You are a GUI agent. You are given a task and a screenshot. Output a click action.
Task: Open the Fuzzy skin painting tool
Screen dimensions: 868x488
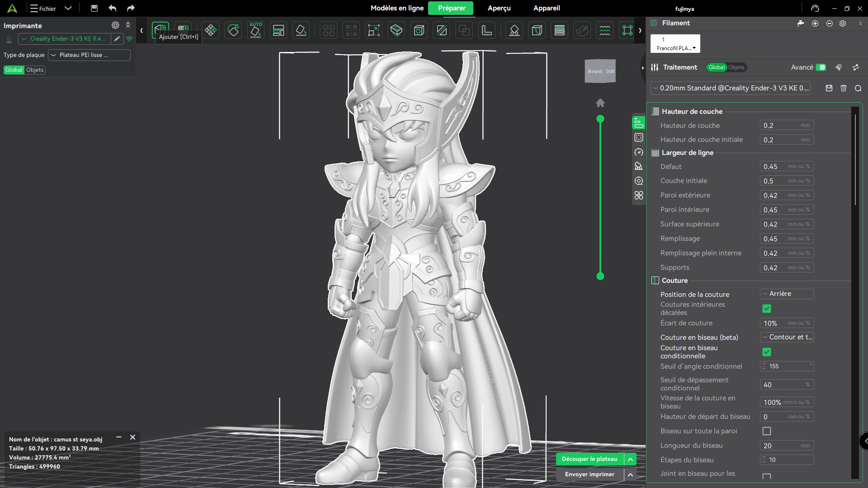(605, 30)
